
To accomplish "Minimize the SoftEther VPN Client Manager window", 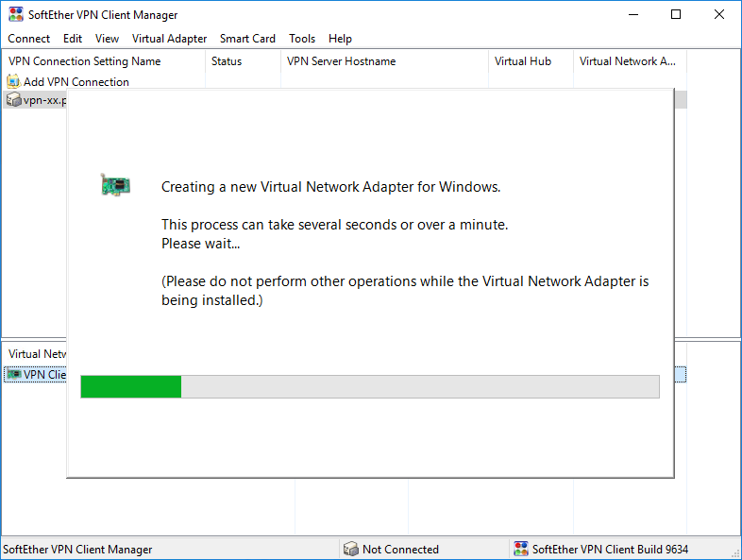I will pos(633,15).
